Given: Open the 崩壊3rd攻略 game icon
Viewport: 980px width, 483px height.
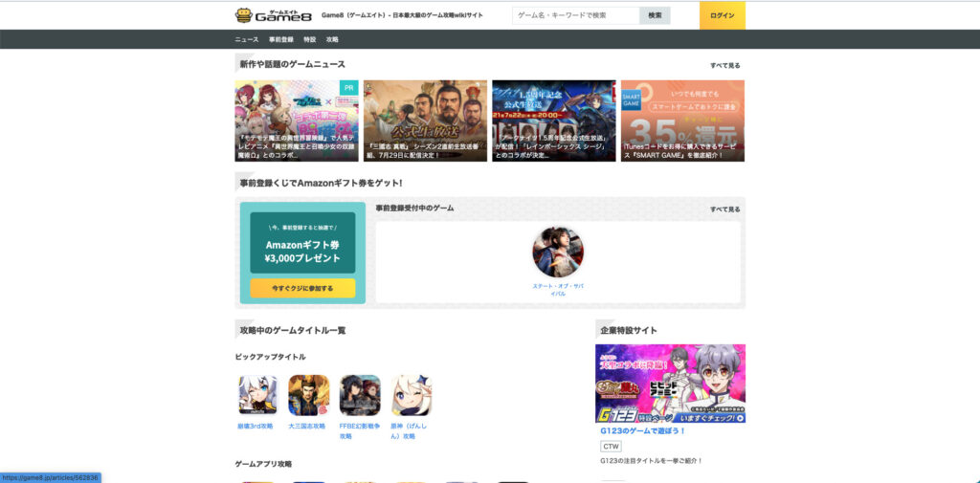Looking at the screenshot, I should pyautogui.click(x=256, y=394).
